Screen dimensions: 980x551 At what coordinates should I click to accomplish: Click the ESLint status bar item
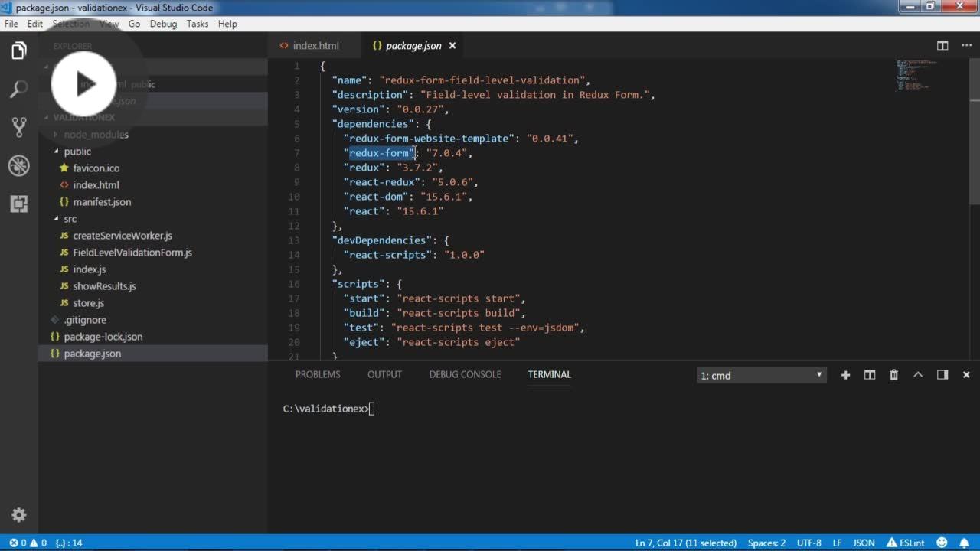906,543
